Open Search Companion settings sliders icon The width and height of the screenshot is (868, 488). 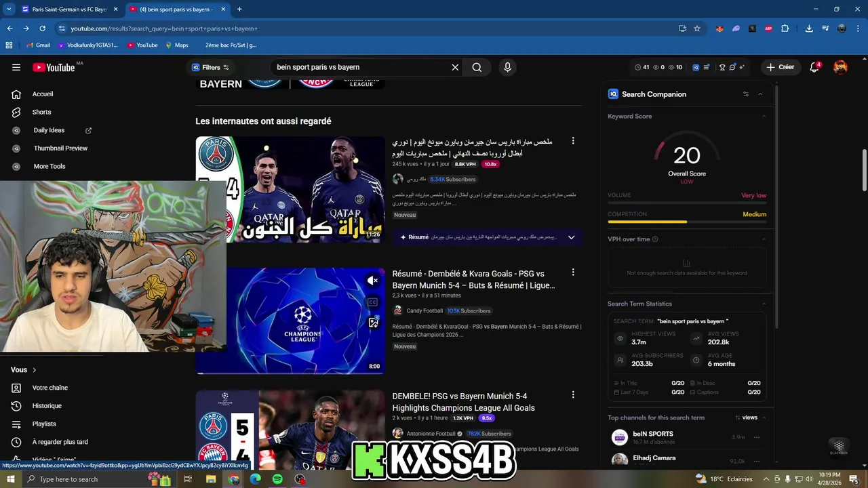point(746,94)
